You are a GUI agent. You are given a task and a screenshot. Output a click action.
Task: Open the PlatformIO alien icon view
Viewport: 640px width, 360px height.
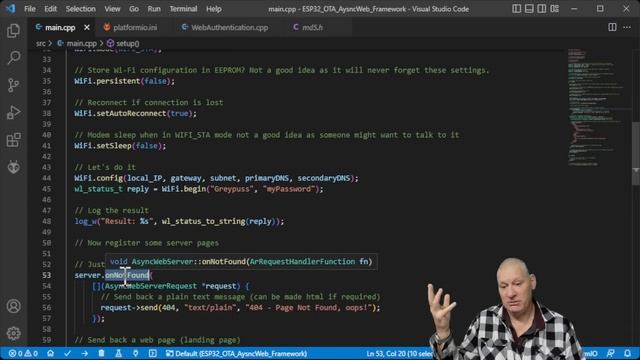coord(13,167)
